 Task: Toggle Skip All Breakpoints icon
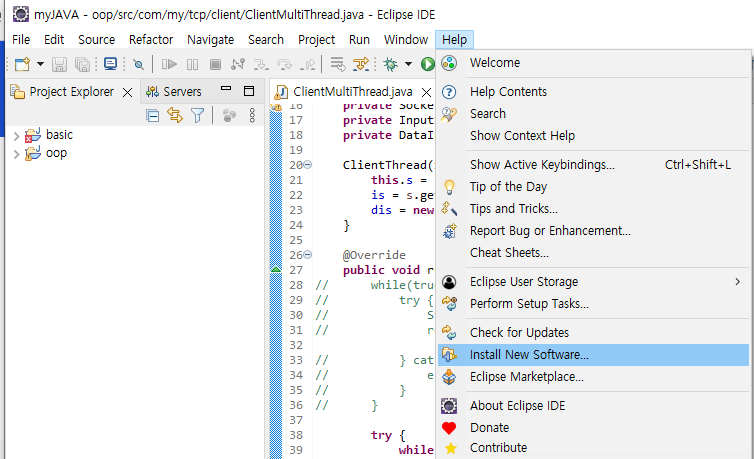[x=138, y=64]
